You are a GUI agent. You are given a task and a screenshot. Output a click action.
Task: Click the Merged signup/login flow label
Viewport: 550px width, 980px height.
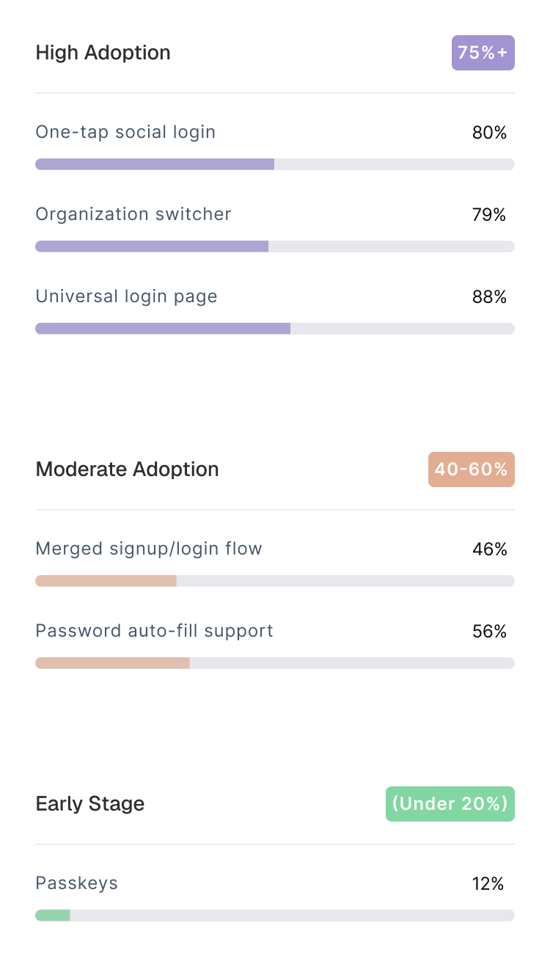click(x=148, y=549)
